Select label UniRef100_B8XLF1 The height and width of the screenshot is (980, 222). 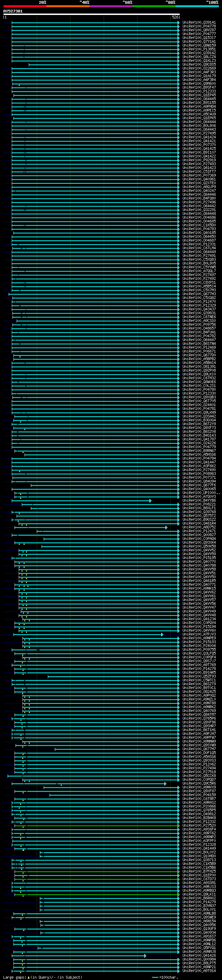coord(199,508)
